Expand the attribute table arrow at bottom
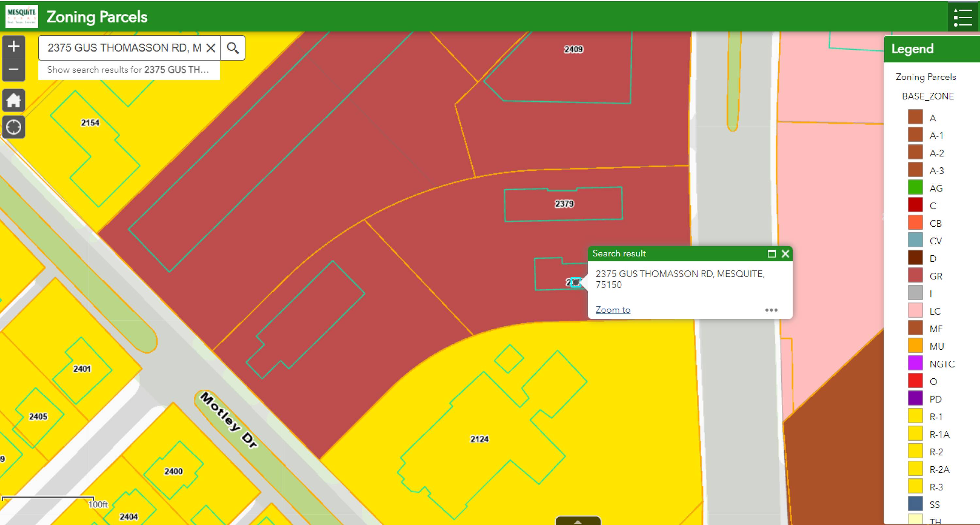This screenshot has height=525, width=980. pyautogui.click(x=578, y=521)
